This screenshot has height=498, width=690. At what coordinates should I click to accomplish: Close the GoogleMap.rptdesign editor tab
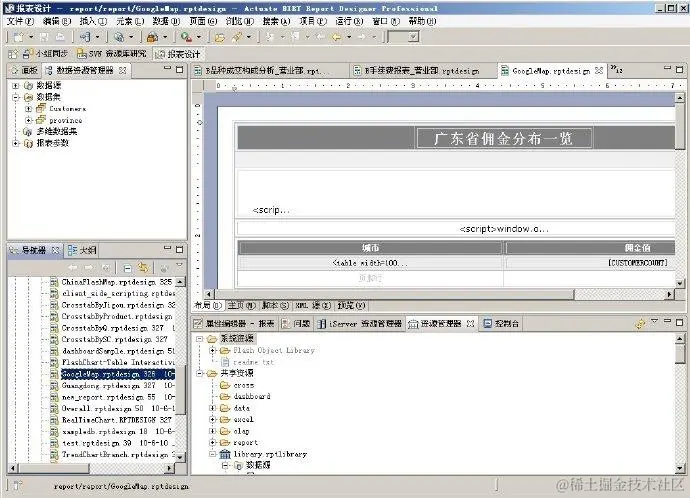598,70
